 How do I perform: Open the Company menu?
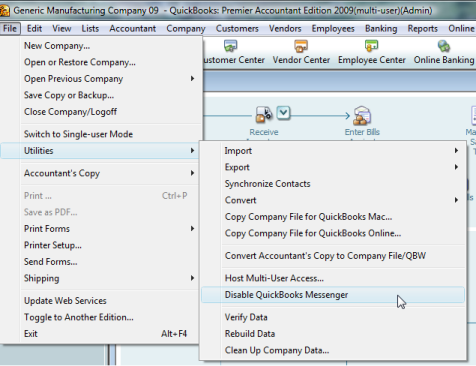tap(186, 29)
